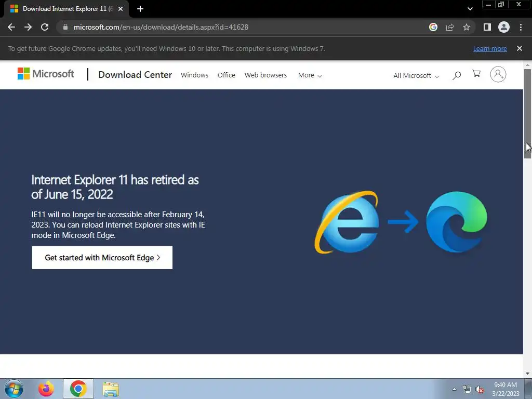This screenshot has width=532, height=399.
Task: Open the clock showing 9:40 AM
Action: 506,389
